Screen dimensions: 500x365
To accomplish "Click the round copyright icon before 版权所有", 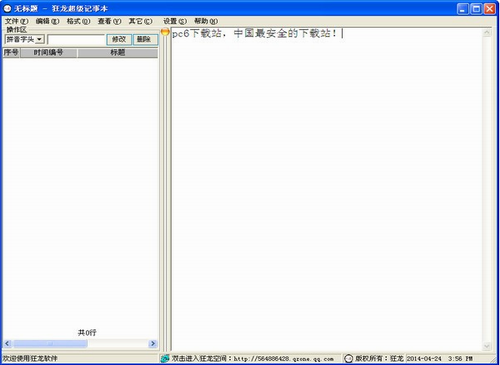I will pos(348,359).
